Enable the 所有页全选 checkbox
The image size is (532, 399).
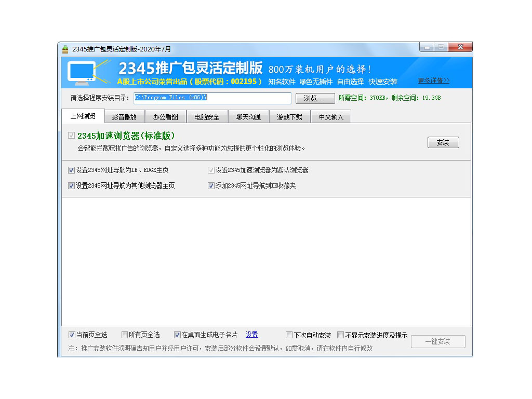pyautogui.click(x=125, y=335)
